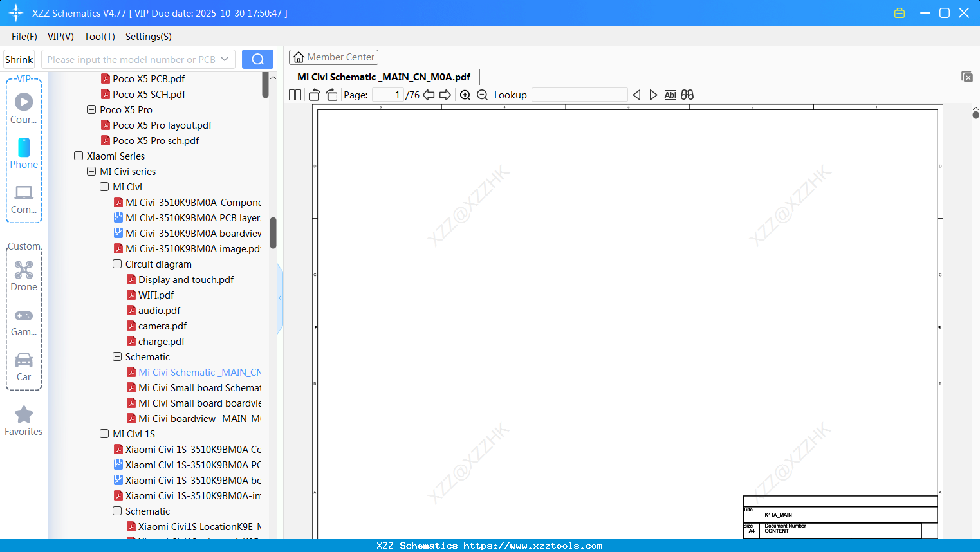Select the Phone category icon

pos(24,154)
